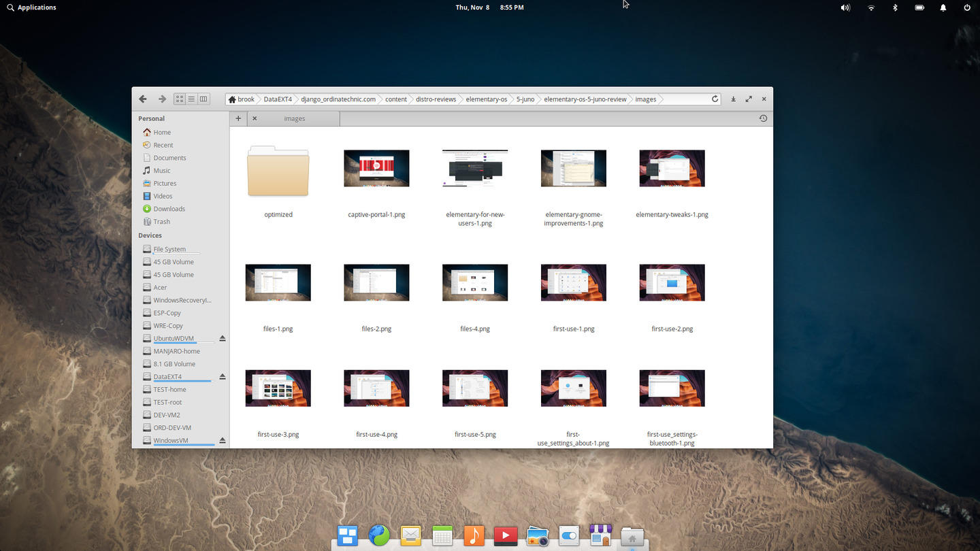
Task: Launch Music app from dock
Action: click(x=474, y=536)
